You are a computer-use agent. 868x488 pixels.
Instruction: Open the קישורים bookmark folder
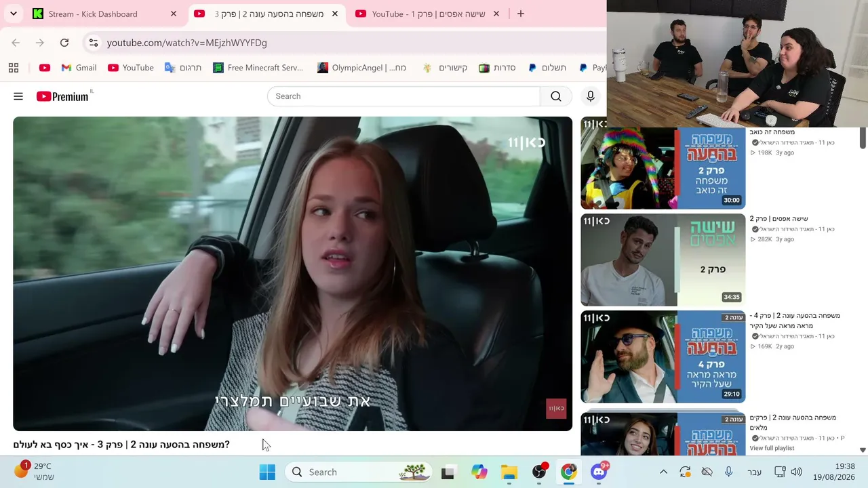[445, 68]
